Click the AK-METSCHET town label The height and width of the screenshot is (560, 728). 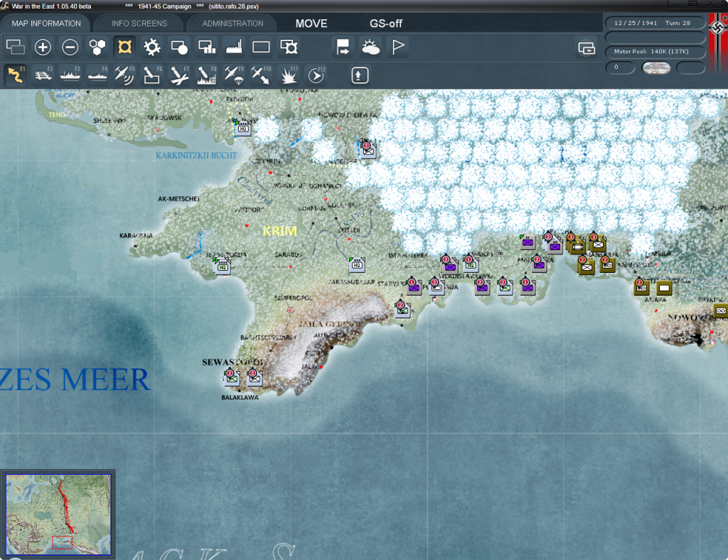[x=178, y=199]
